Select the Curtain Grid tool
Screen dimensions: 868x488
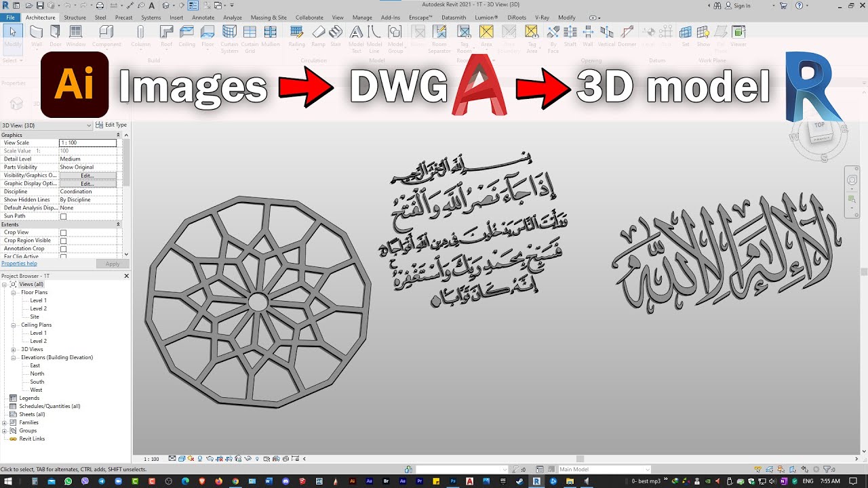coord(250,39)
